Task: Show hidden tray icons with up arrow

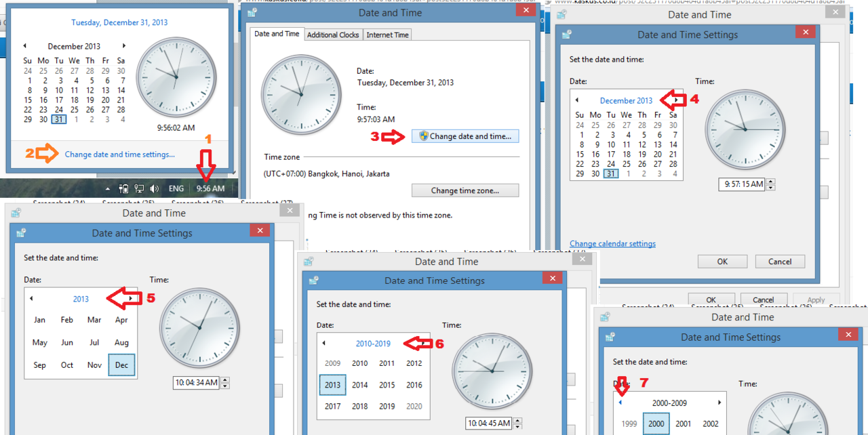Action: click(x=108, y=189)
